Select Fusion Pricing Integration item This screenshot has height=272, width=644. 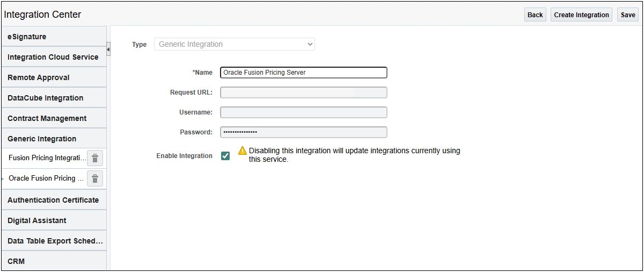[x=47, y=158]
